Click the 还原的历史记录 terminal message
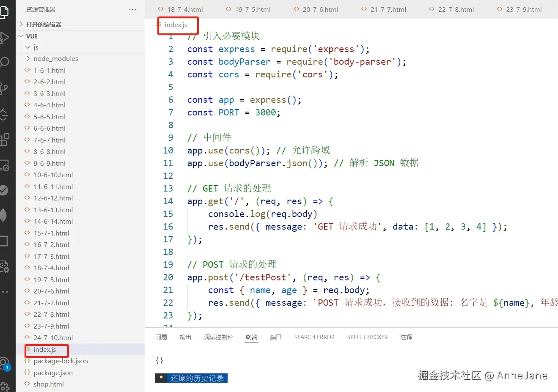Screen dimensions: 558x392 197,378
